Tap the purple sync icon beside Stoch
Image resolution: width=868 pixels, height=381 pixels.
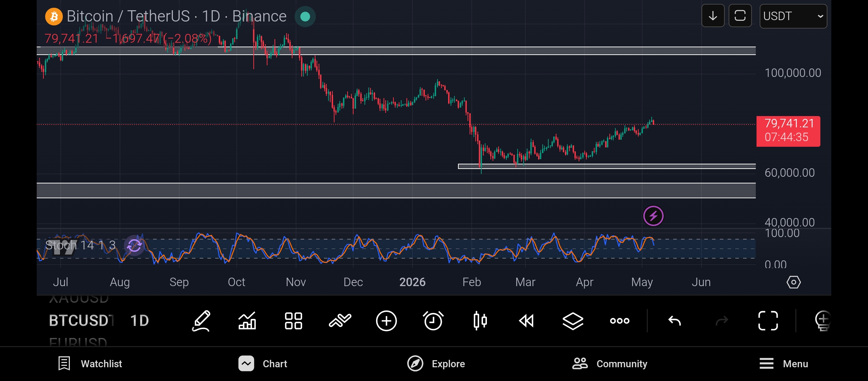click(x=134, y=245)
